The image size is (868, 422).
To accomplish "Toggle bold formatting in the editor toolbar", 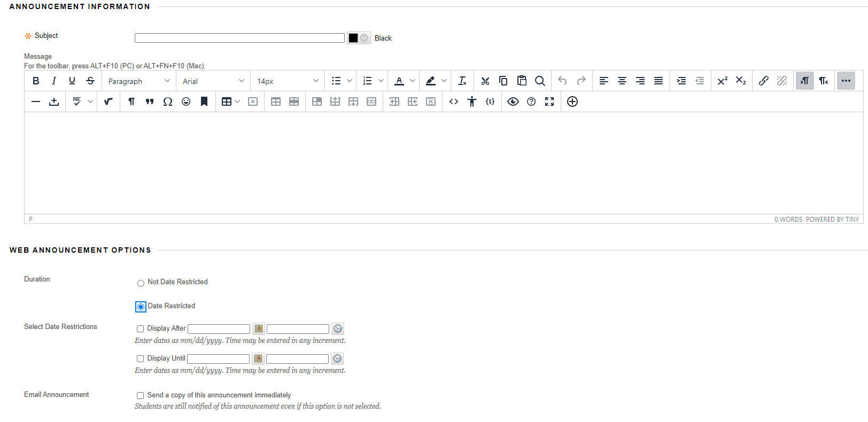I will coord(36,81).
